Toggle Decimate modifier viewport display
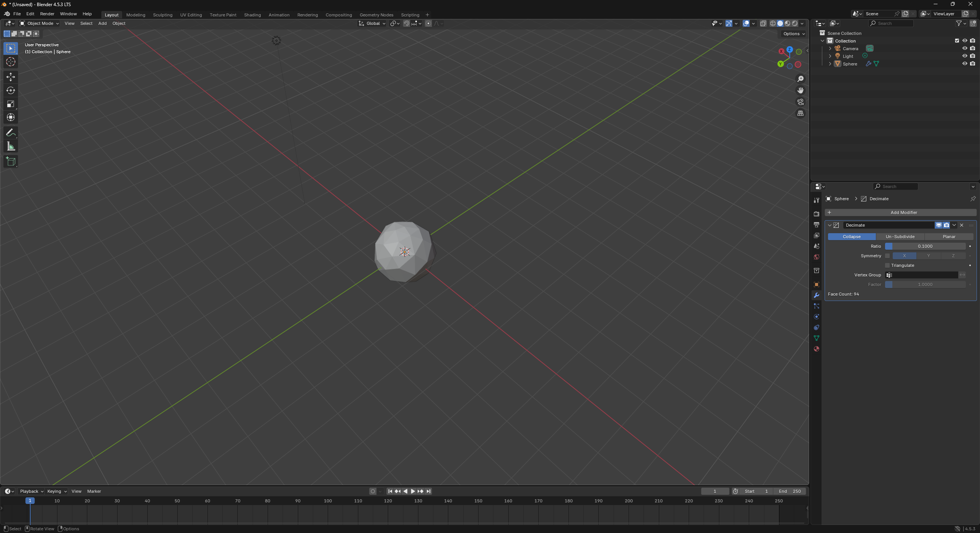The width and height of the screenshot is (980, 533). coord(939,225)
